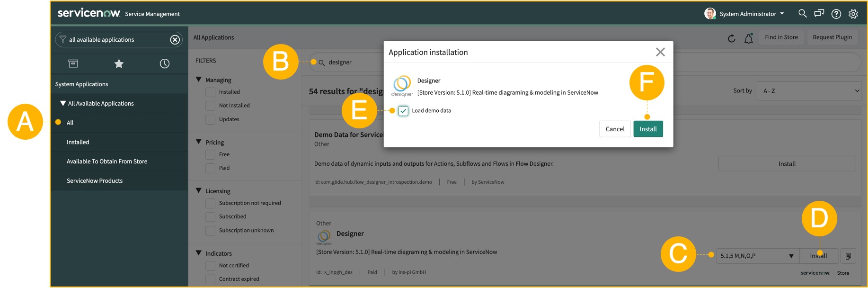Focus the navigator filter input field
868x288 pixels.
click(x=118, y=40)
